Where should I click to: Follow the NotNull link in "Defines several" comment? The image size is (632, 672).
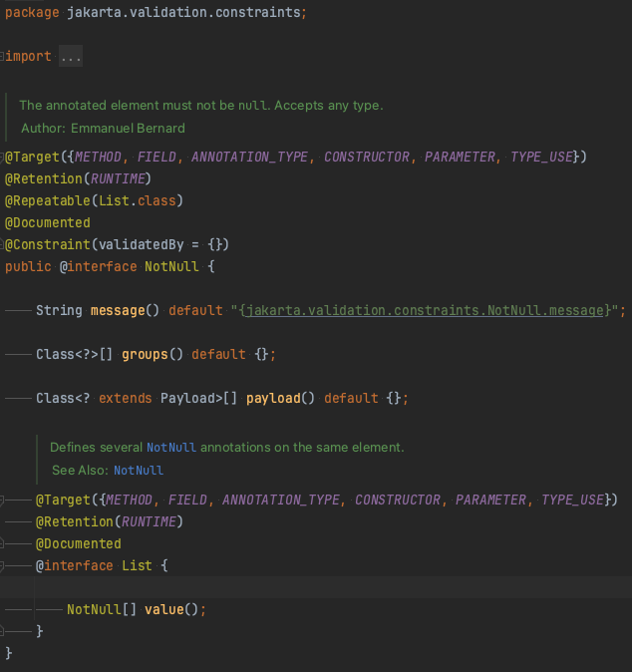(x=171, y=448)
